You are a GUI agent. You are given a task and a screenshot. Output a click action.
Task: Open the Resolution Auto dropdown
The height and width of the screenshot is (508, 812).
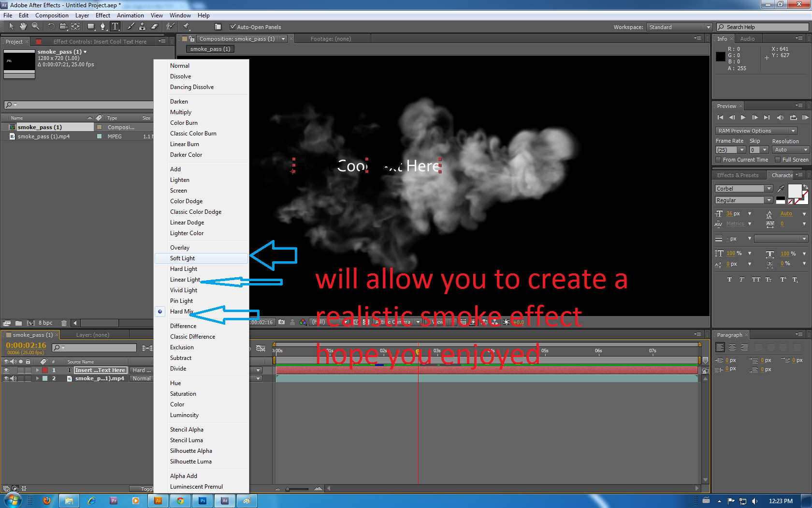tap(790, 150)
